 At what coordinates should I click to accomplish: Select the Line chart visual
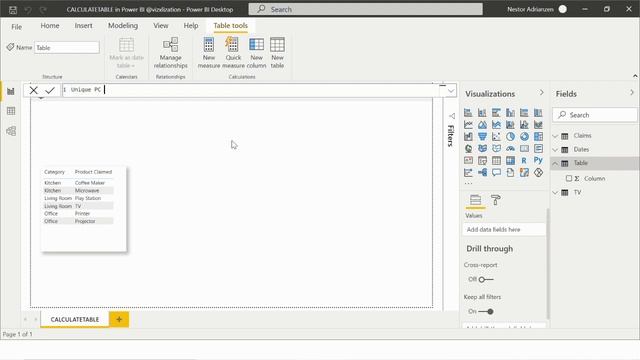tap(468, 124)
